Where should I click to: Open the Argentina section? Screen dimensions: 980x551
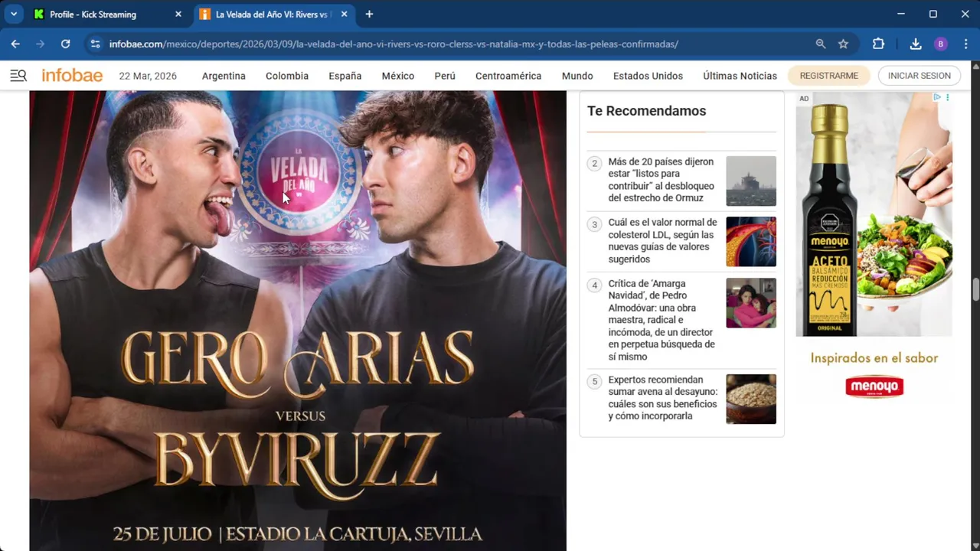[x=224, y=76]
